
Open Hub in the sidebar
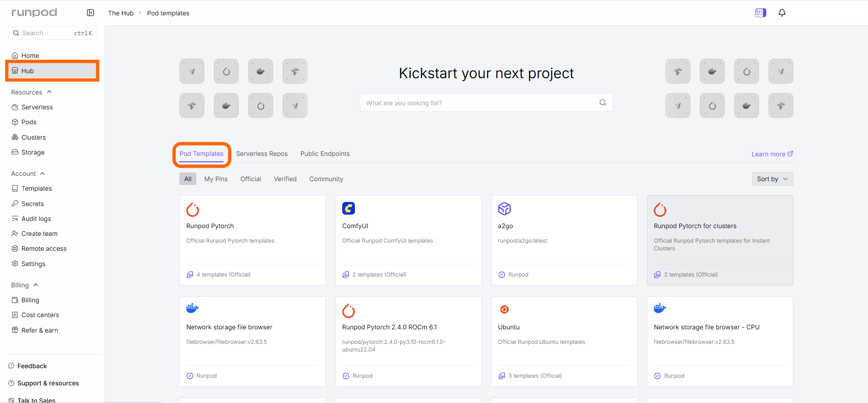(52, 71)
